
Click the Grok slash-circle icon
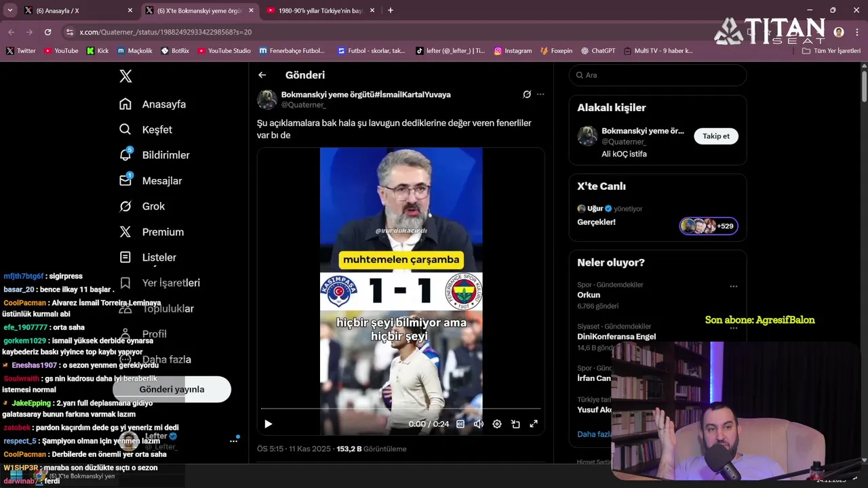pos(125,206)
